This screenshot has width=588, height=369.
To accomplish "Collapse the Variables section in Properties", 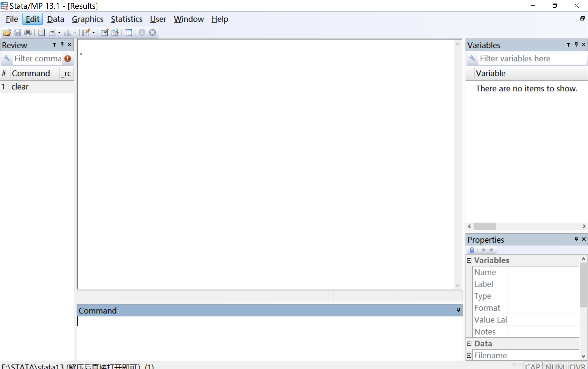I will [469, 261].
